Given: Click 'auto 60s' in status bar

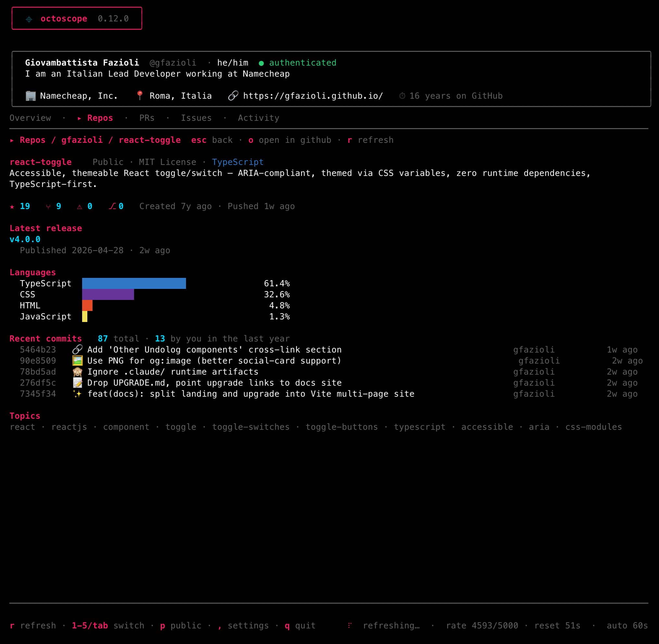Looking at the screenshot, I should click(x=627, y=625).
